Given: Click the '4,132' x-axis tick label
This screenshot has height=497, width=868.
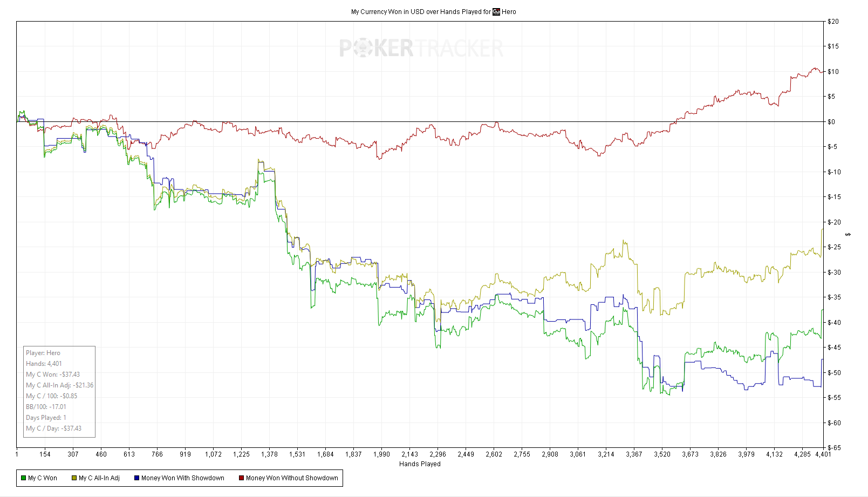Looking at the screenshot, I should coord(774,454).
